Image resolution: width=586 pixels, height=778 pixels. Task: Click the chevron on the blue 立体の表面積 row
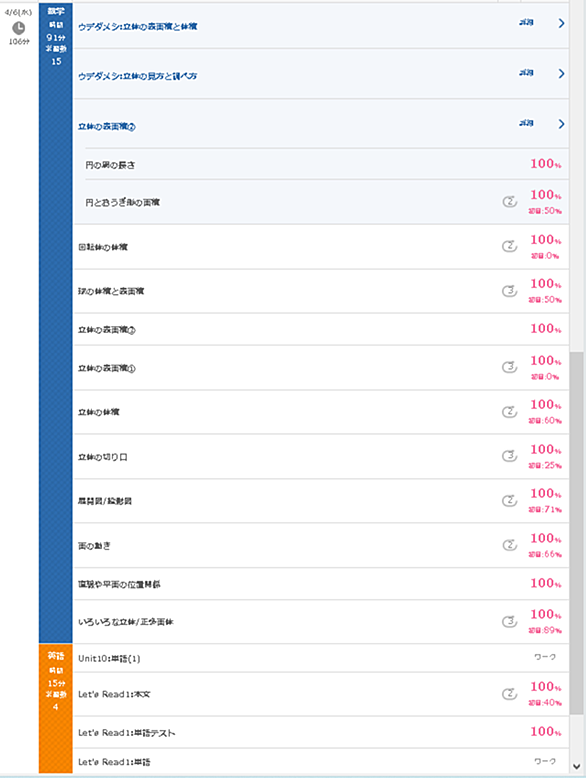point(561,124)
